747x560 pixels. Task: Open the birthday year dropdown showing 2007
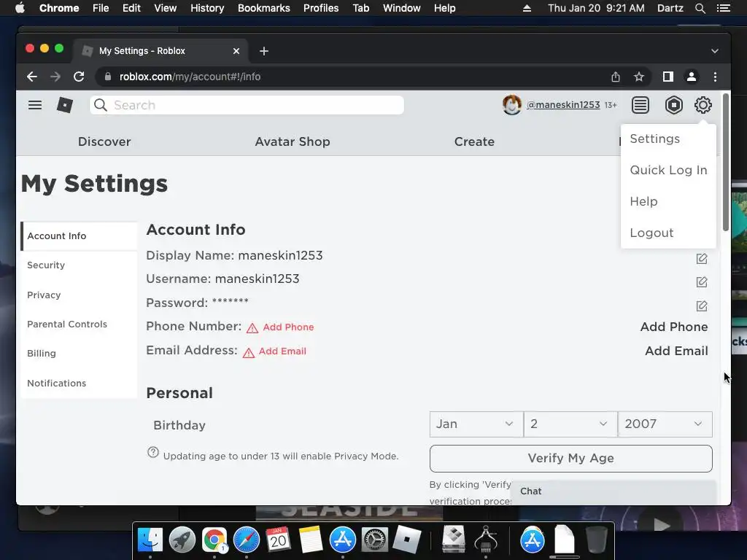click(x=665, y=424)
